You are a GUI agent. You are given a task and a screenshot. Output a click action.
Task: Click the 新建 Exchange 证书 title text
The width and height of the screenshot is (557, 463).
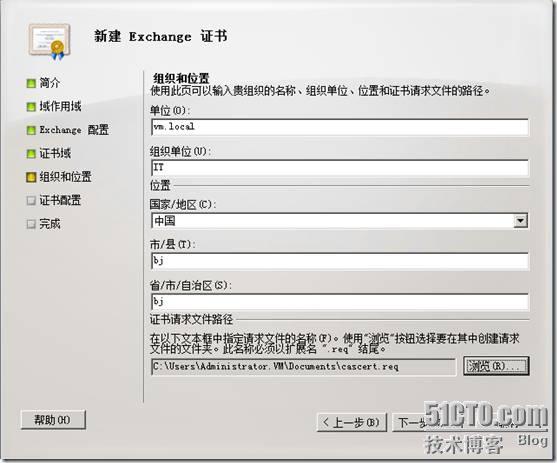tap(161, 37)
